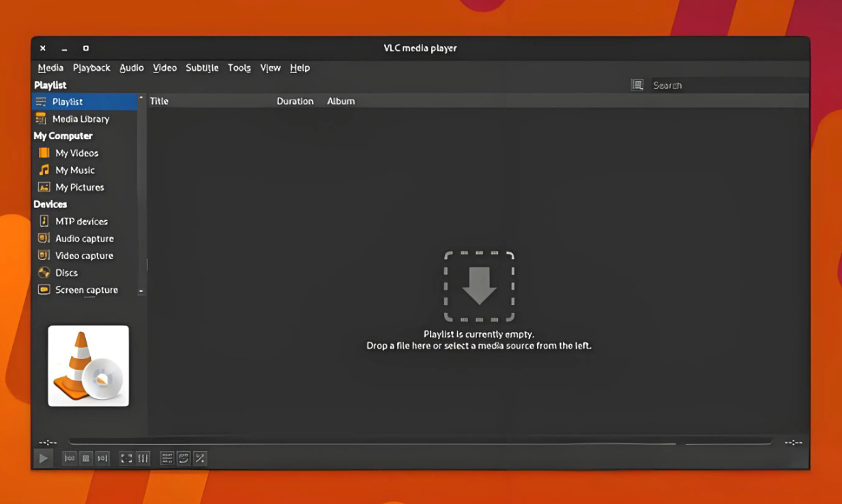Open the View menu
This screenshot has height=504, width=842.
(x=270, y=68)
